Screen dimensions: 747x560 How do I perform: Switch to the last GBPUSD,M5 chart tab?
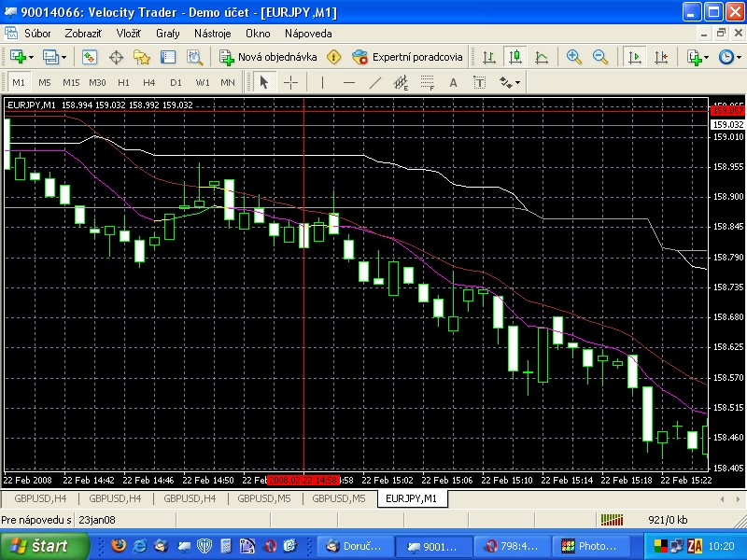tap(338, 498)
